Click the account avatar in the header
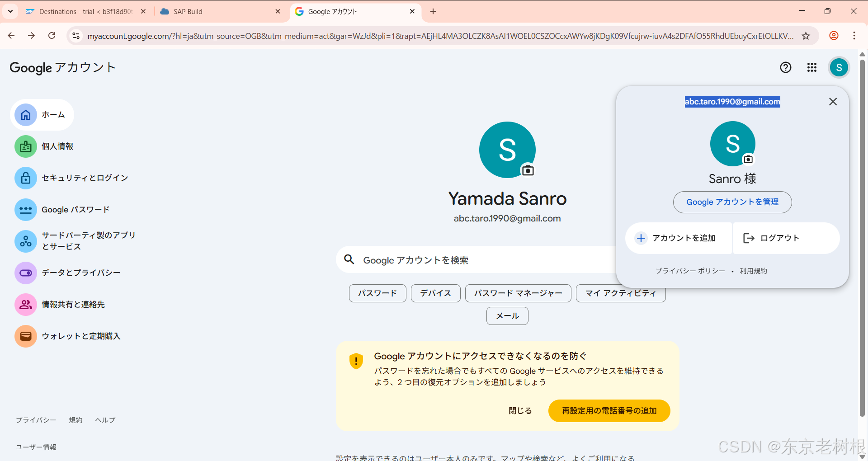Viewport: 868px width, 461px height. (839, 67)
